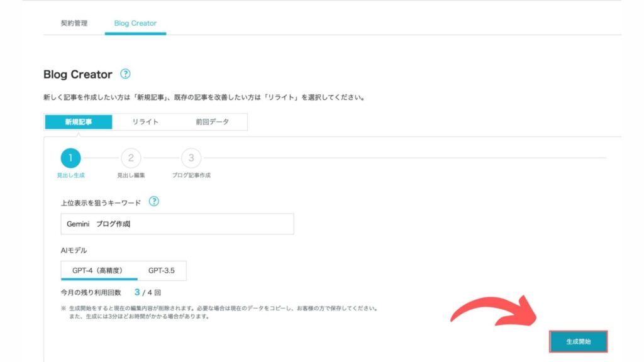
Task: Choose the GPT-4（高精度）model option
Action: tap(97, 270)
